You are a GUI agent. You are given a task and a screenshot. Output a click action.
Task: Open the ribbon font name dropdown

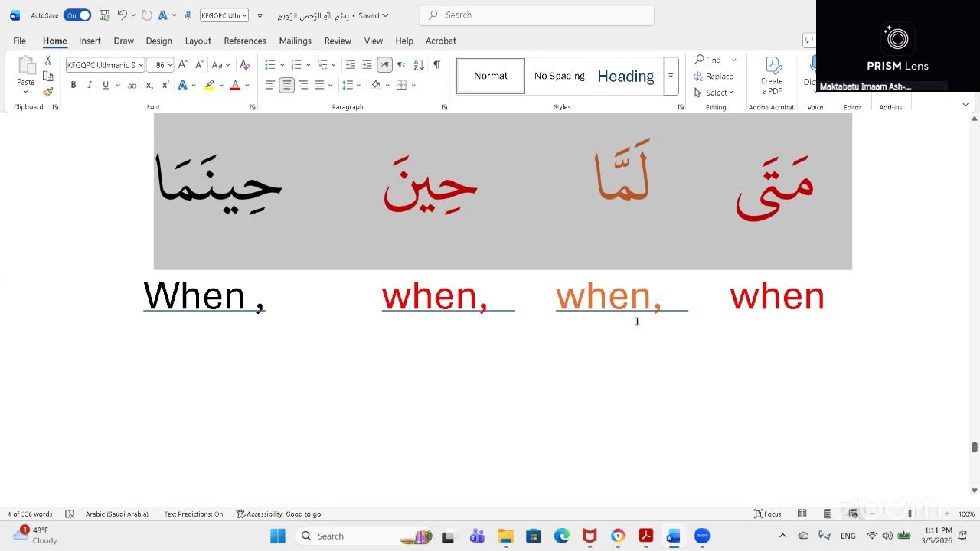coord(141,65)
